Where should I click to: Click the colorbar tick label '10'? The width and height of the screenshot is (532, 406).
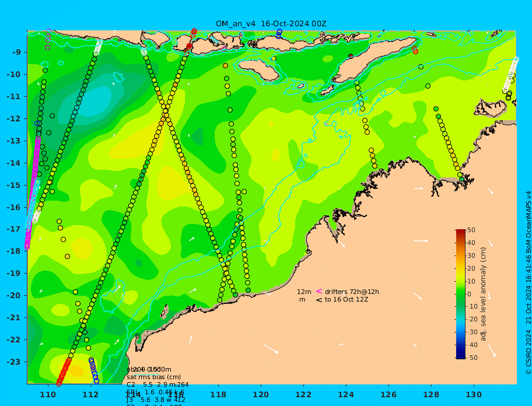(x=471, y=281)
